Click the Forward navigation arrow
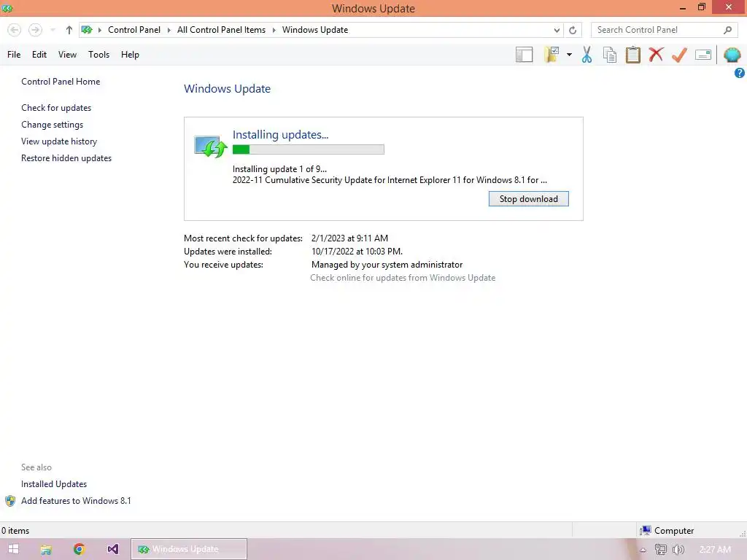 click(x=35, y=30)
